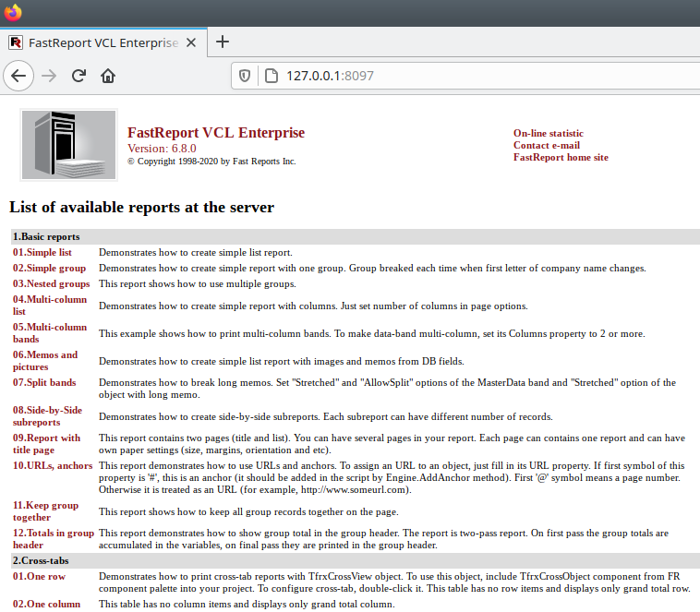Click the Firefox logo icon
The width and height of the screenshot is (700, 612).
point(13,12)
